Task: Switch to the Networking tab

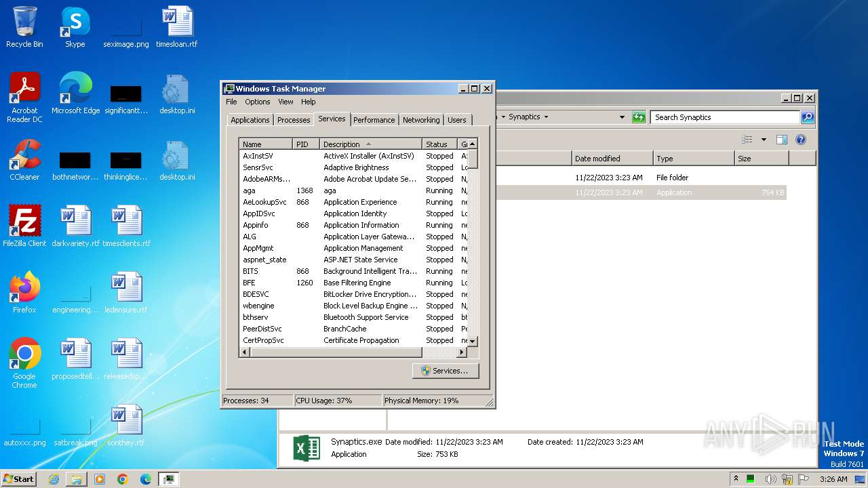Action: point(421,120)
